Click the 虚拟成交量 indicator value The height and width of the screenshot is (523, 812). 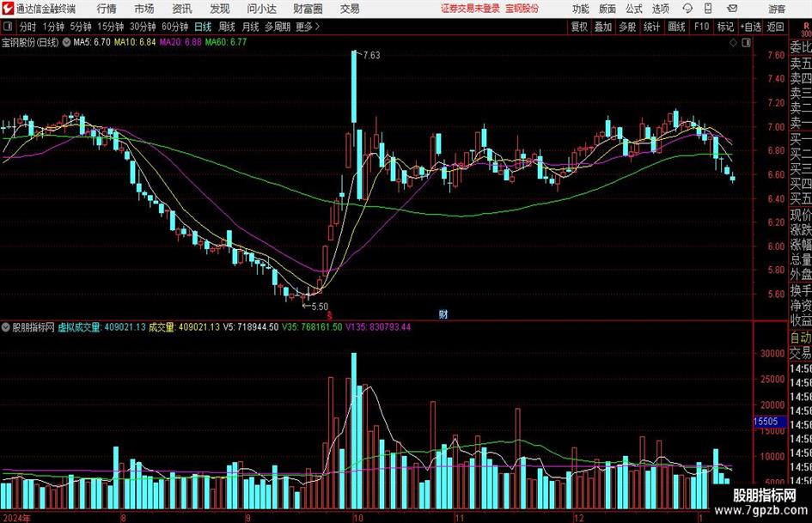pyautogui.click(x=101, y=327)
